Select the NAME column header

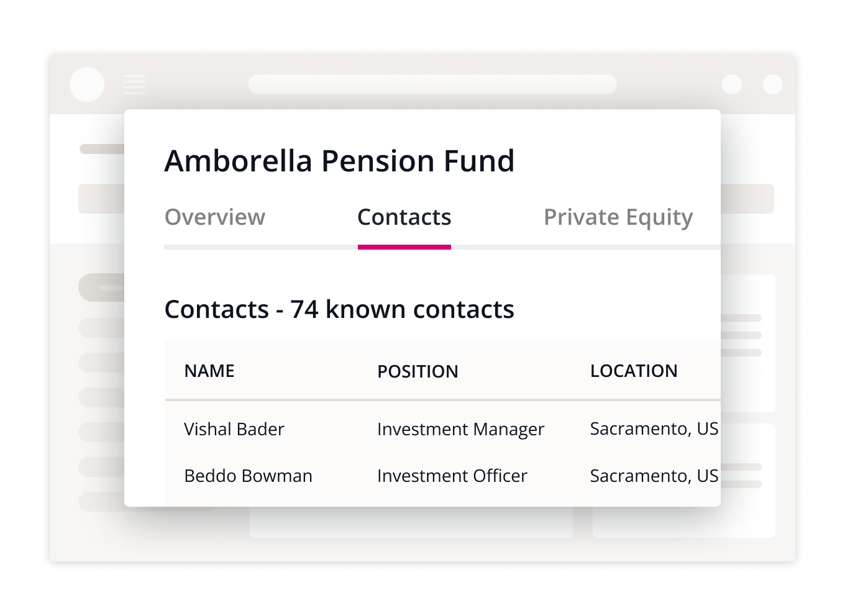[209, 371]
